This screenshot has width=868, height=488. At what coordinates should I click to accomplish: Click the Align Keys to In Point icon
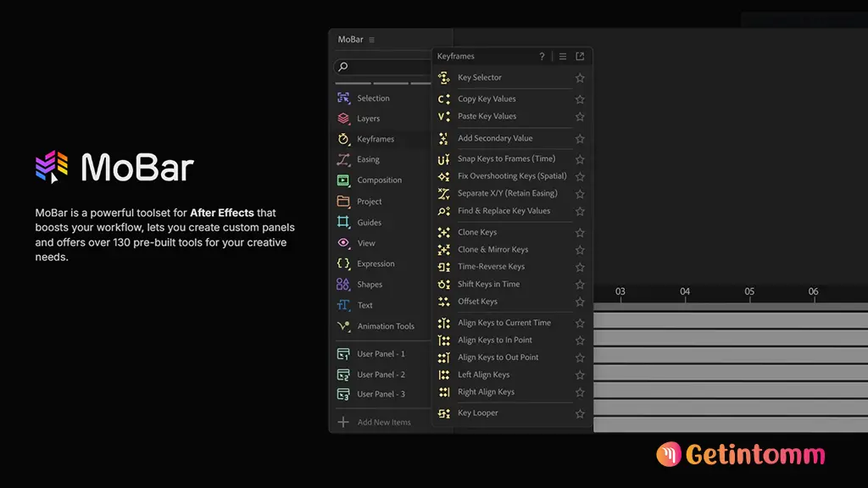pyautogui.click(x=444, y=341)
